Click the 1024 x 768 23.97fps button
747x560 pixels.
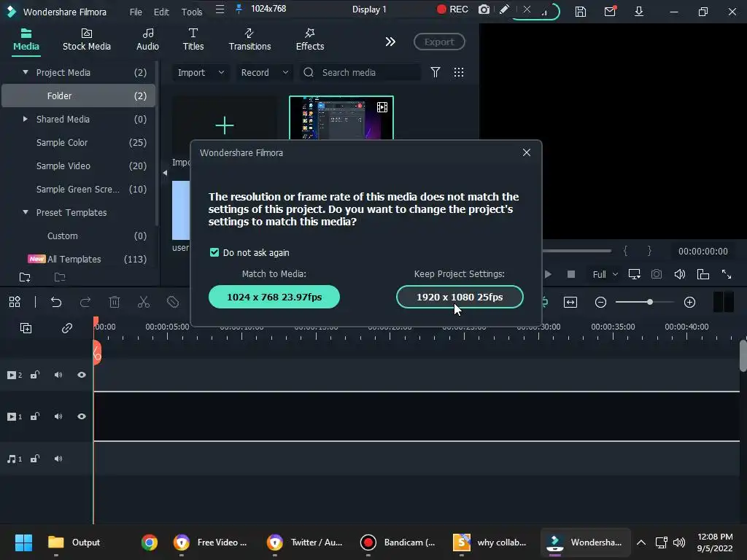(274, 297)
